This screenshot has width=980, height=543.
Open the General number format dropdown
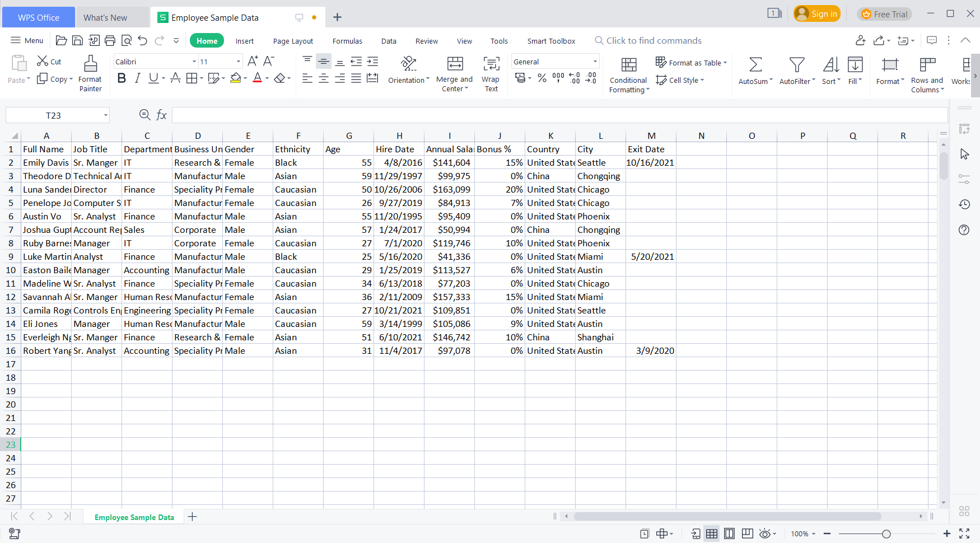coord(594,61)
